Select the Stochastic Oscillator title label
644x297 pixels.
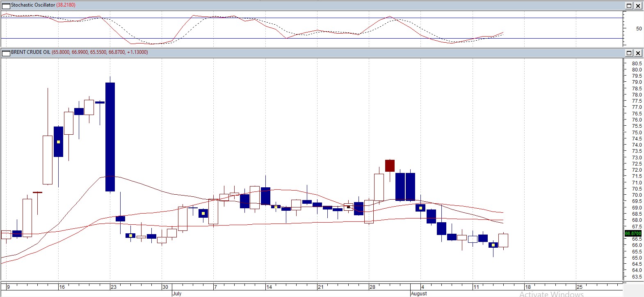[33, 5]
